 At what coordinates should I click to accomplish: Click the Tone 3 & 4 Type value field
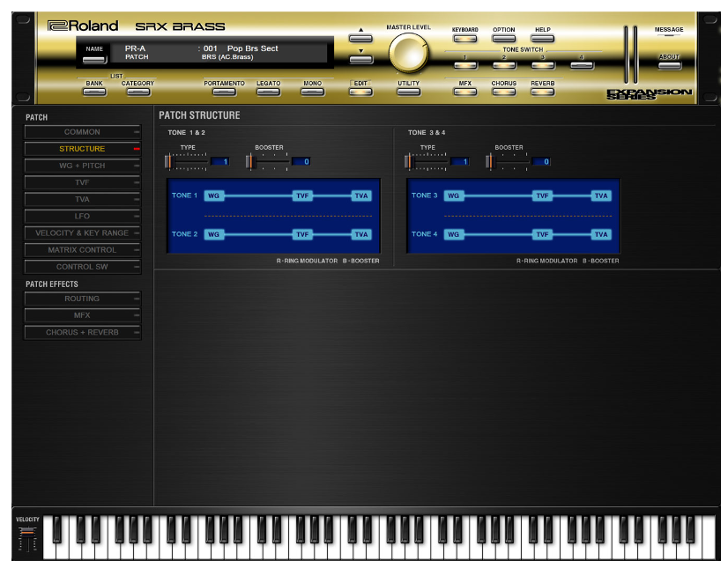[460, 161]
